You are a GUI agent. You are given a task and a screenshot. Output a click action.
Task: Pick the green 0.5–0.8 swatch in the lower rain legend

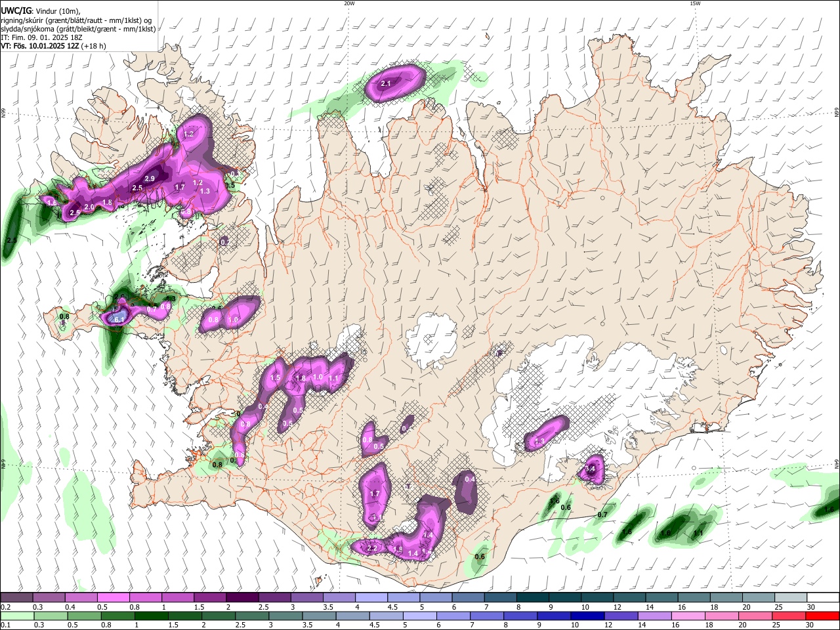tap(84, 616)
